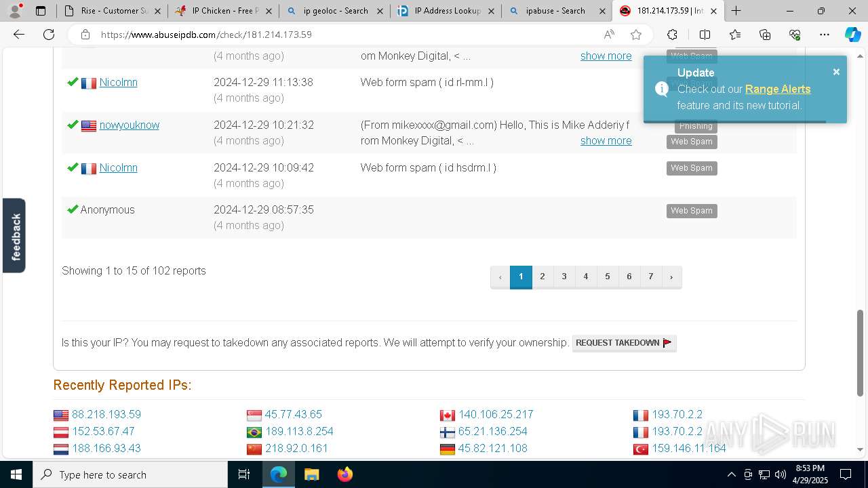This screenshot has width=868, height=488.
Task: Open Favorites list
Action: tap(735, 35)
